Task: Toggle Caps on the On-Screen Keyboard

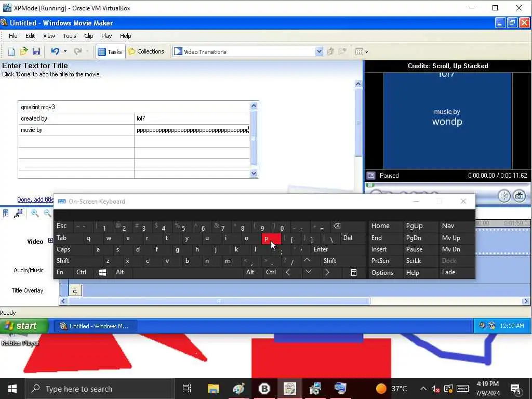Action: [x=73, y=250]
